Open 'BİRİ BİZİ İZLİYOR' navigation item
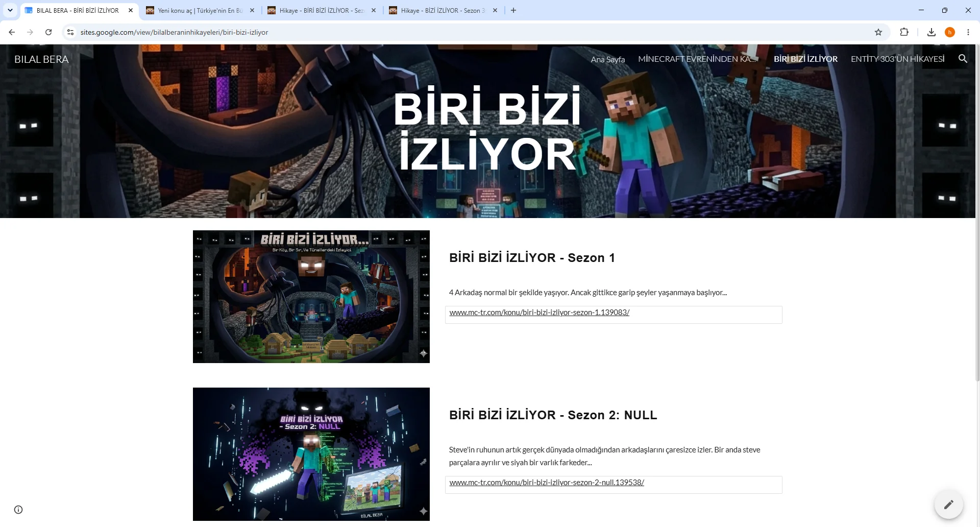Viewport: 980px width, 527px height. (805, 59)
